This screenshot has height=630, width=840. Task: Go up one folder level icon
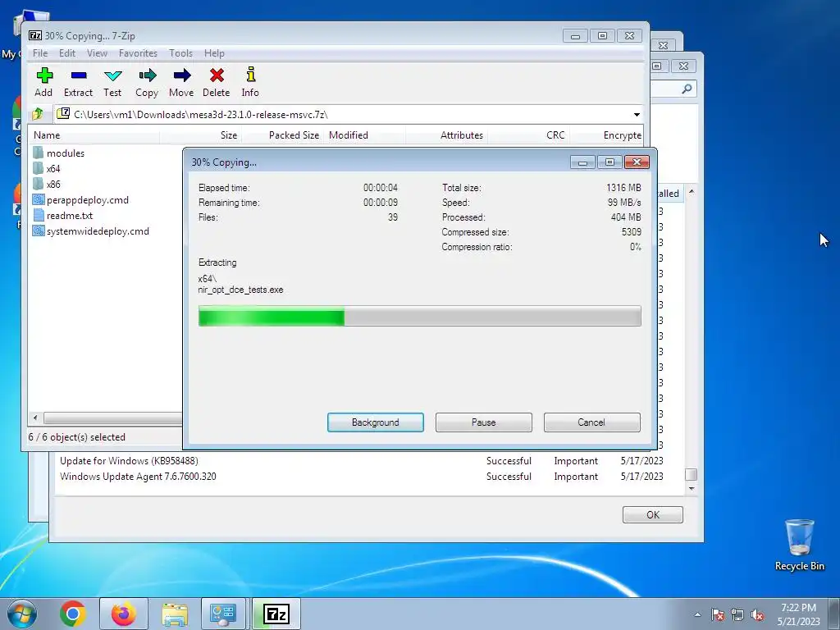(x=38, y=114)
